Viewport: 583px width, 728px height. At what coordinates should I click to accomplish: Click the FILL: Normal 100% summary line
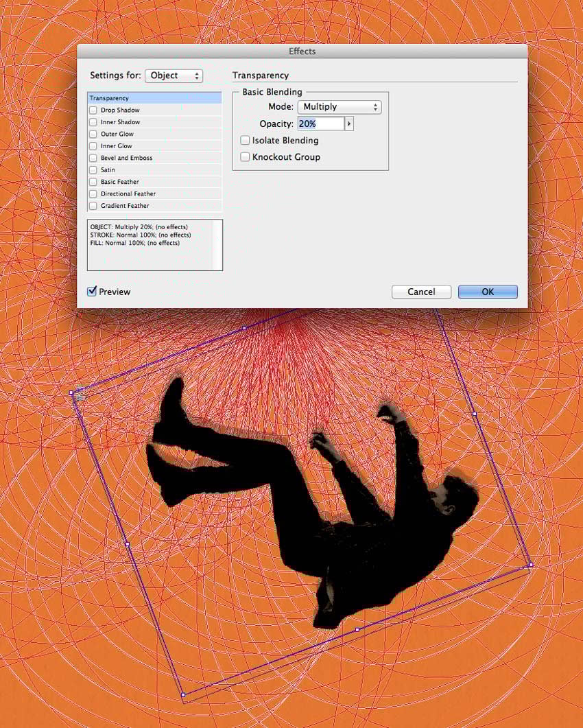pyautogui.click(x=134, y=243)
